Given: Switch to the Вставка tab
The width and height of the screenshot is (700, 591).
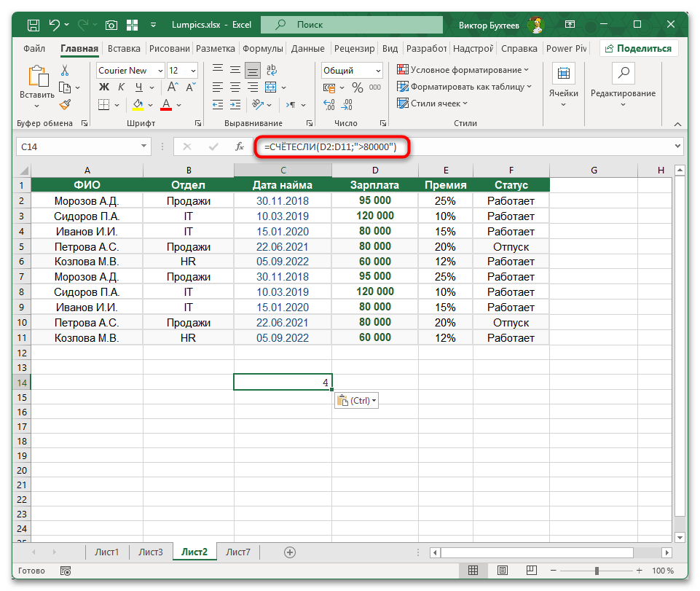Looking at the screenshot, I should (x=124, y=48).
